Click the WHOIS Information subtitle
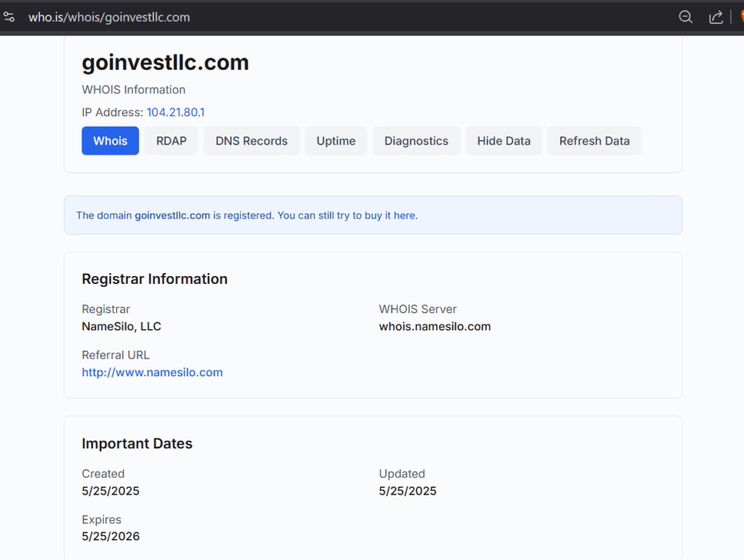Viewport: 744px width, 560px height. click(134, 89)
